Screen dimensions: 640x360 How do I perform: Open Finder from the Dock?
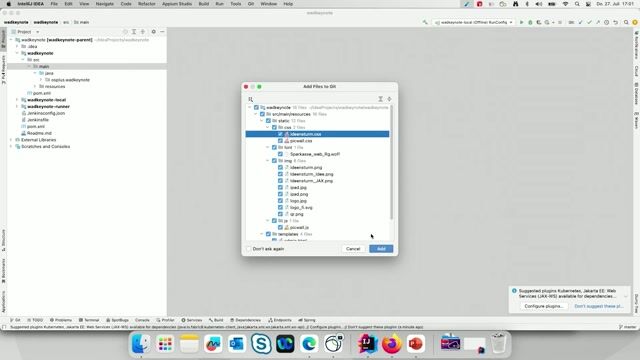141,344
